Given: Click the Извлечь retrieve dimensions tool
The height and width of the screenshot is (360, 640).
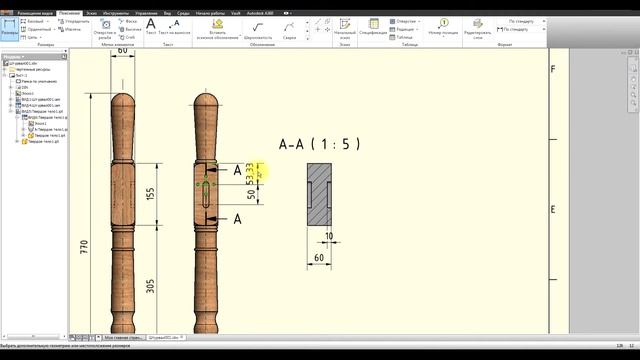Looking at the screenshot, I should click(x=70, y=29).
